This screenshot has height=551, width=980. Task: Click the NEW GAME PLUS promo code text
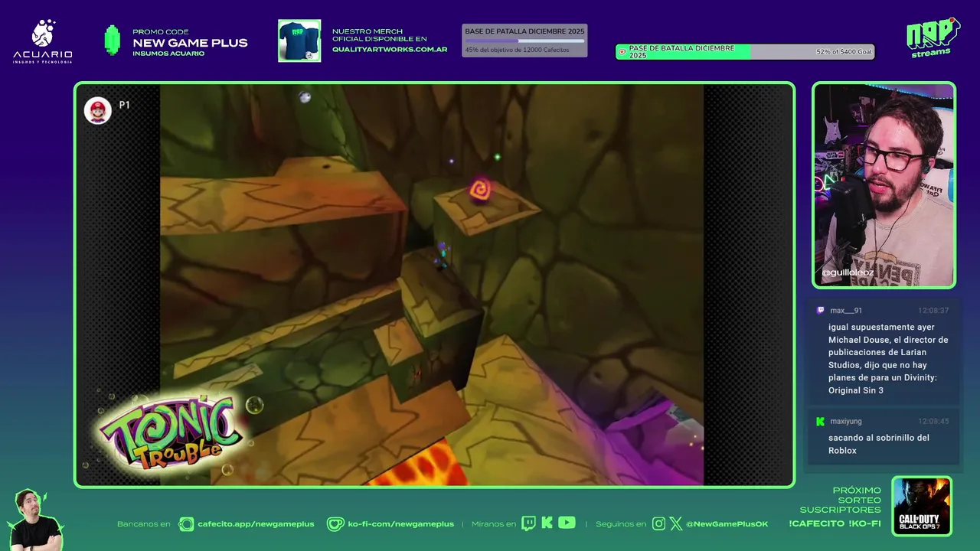(190, 43)
